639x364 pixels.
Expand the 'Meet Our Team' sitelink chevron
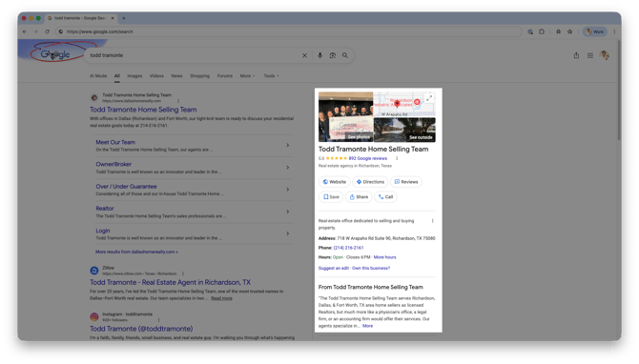(288, 146)
